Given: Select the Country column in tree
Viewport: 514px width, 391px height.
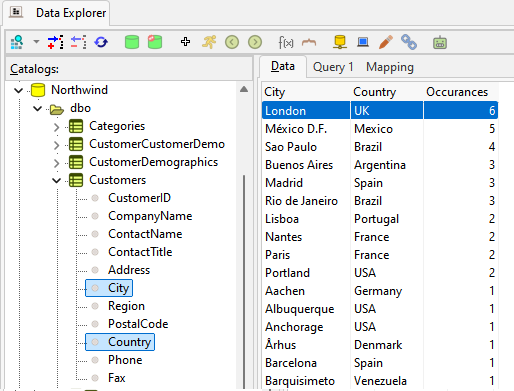Looking at the screenshot, I should [120, 342].
